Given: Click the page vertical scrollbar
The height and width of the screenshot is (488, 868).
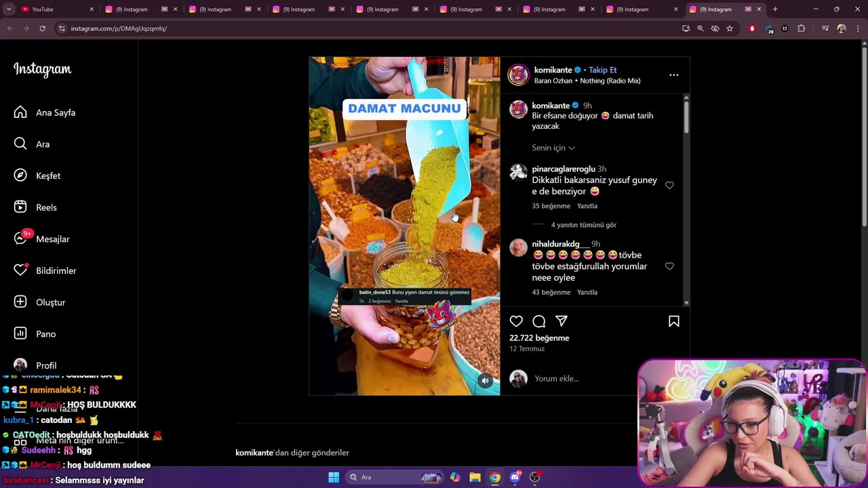Looking at the screenshot, I should point(863,136).
